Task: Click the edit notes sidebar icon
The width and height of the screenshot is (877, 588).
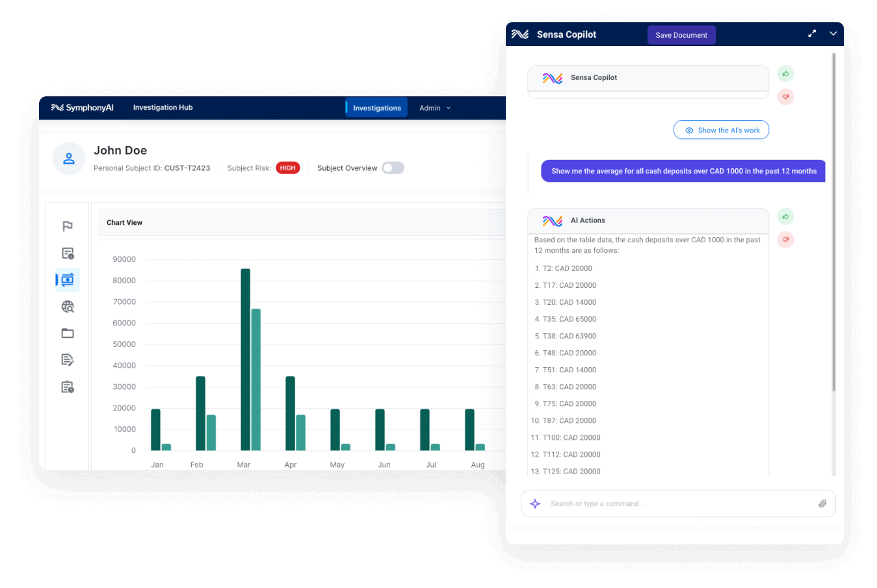Action: tap(68, 360)
